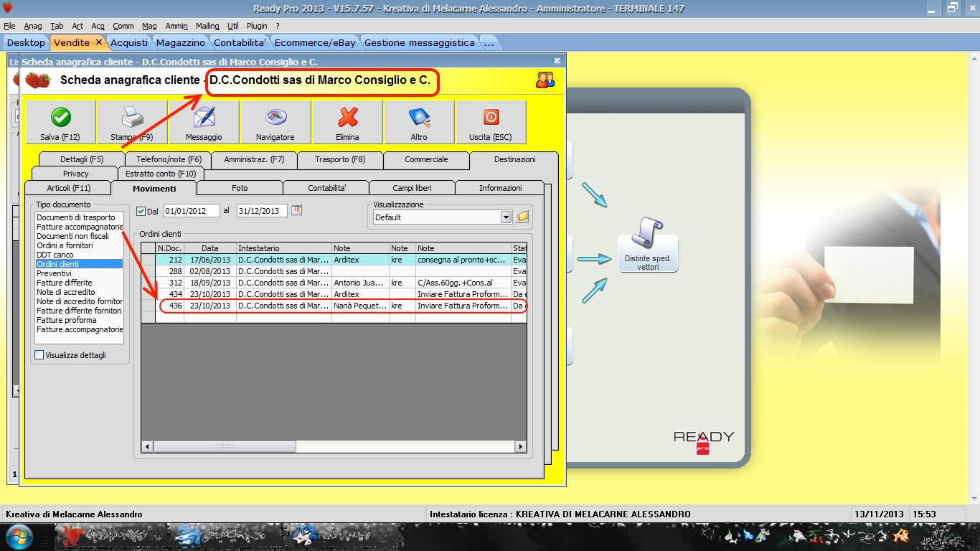Open the Telefono/note (F6) tab

coord(169,159)
